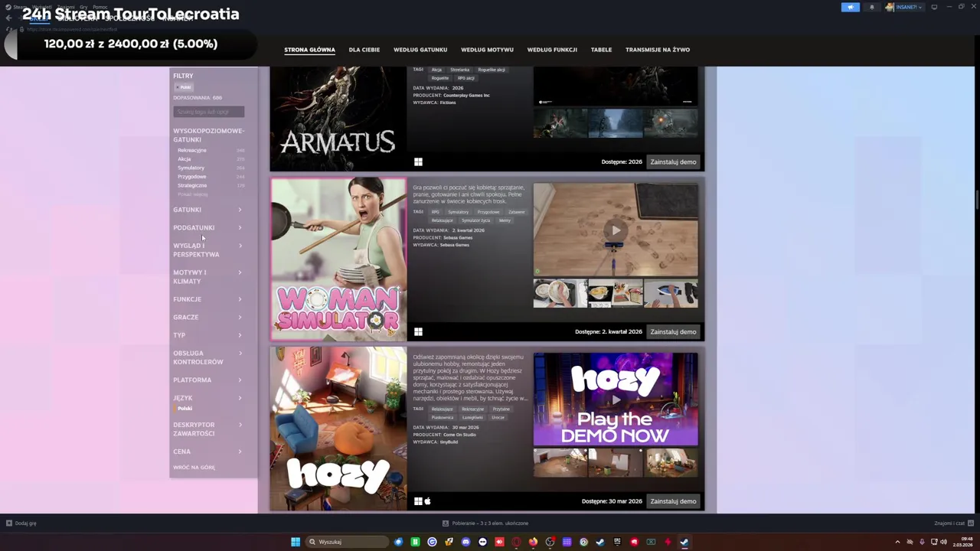Play the Woman Simulator trailer video
The image size is (980, 551).
coord(616,230)
